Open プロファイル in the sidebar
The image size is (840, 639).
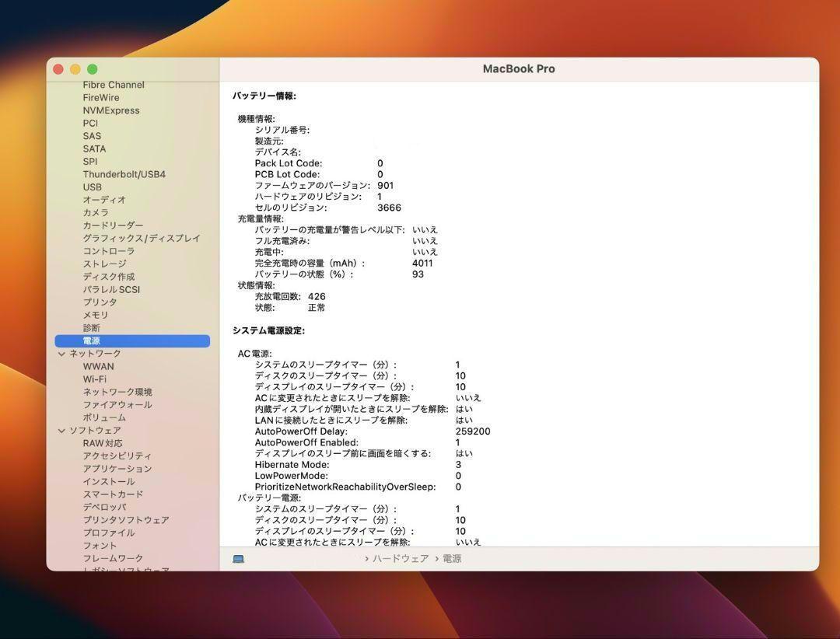click(109, 533)
